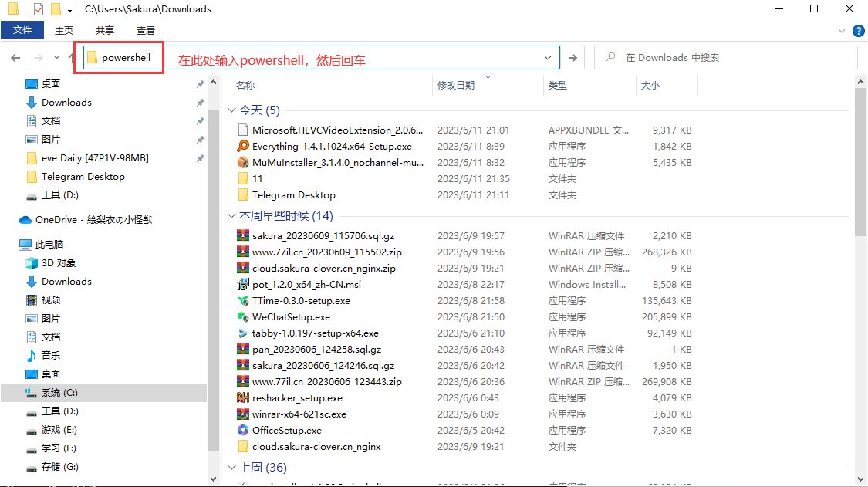Click the go-to arrow beside address bar
Viewport: 868px width, 487px height.
point(572,58)
